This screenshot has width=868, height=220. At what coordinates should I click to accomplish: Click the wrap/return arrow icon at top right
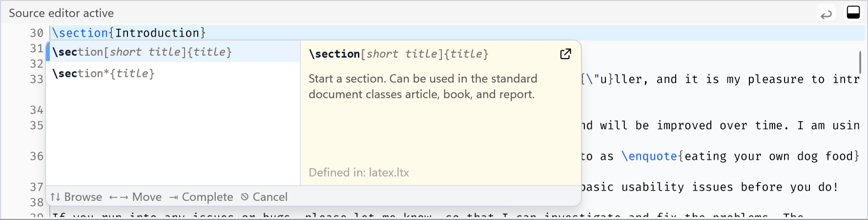[826, 14]
